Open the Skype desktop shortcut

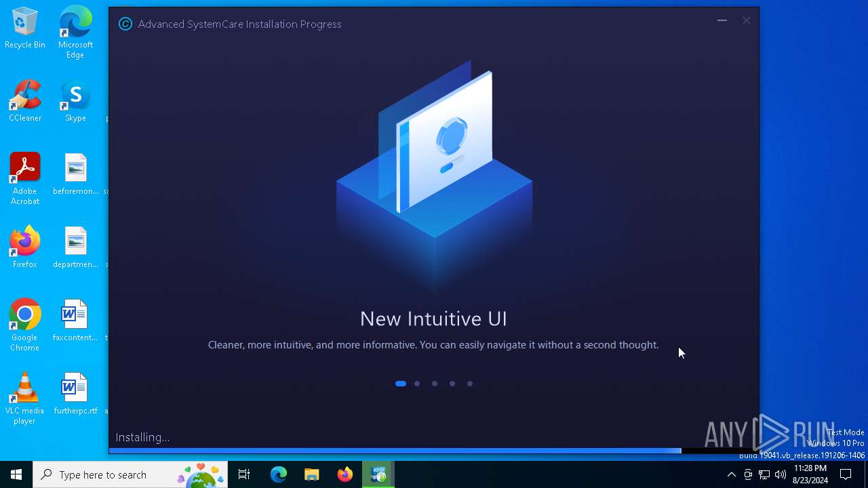pyautogui.click(x=75, y=101)
